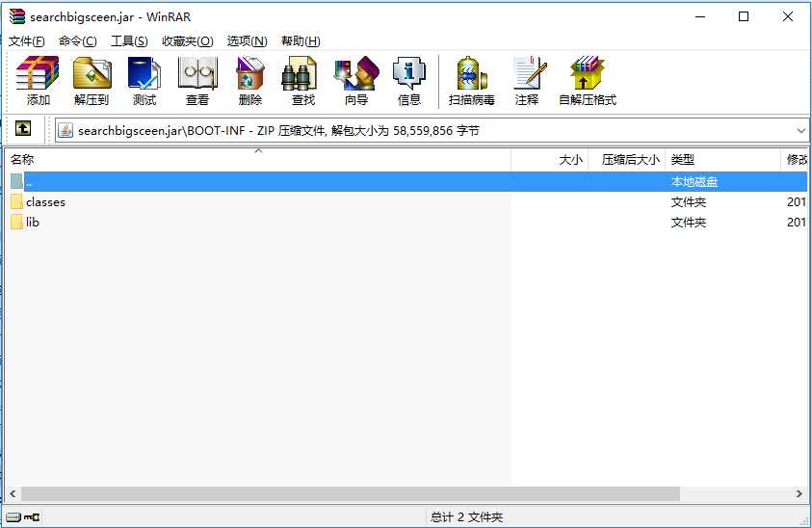Click the archive path address field

[432, 130]
